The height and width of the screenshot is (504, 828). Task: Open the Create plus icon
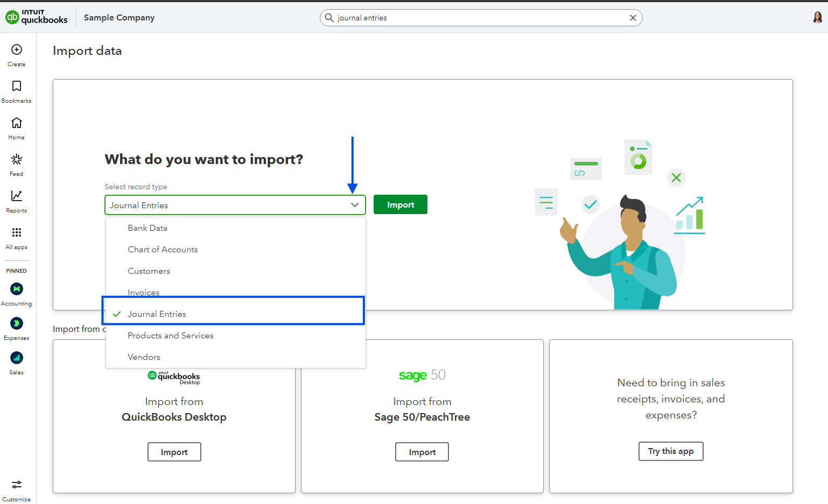click(x=17, y=49)
